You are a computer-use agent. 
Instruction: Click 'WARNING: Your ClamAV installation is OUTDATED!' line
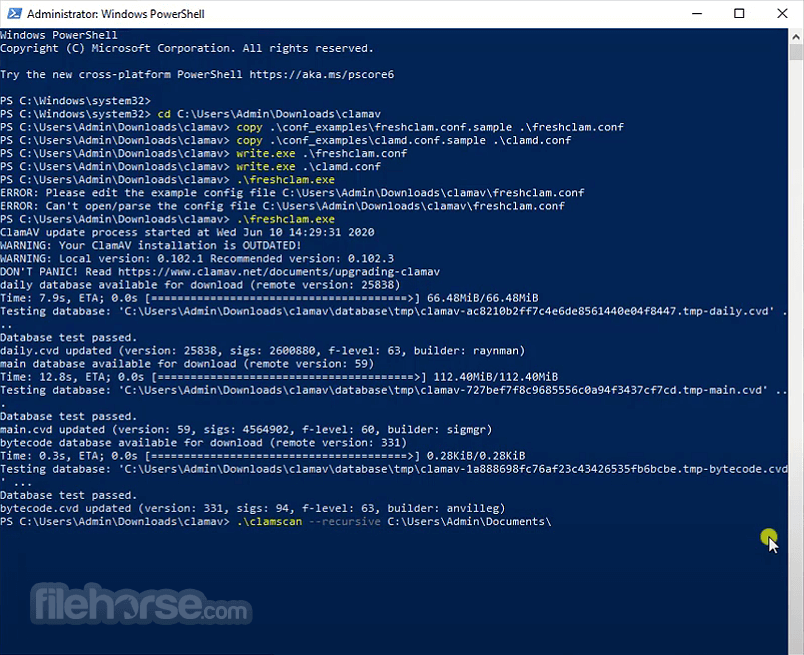tap(151, 245)
